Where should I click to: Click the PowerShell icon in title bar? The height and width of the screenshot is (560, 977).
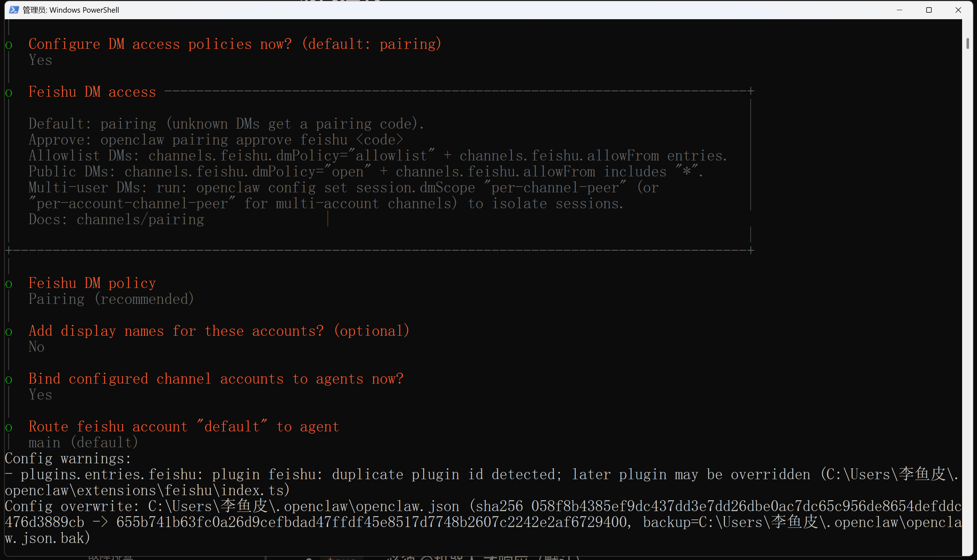point(14,10)
